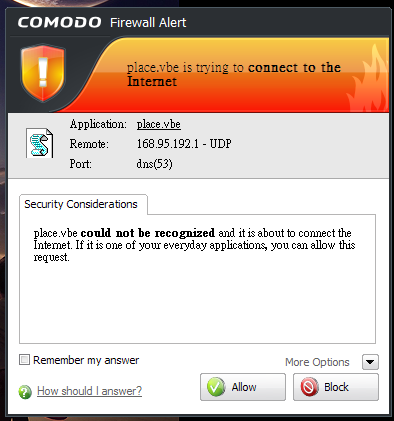The image size is (394, 421).
Task: Click the 'Firewall Alert' title text
Action: (x=148, y=23)
